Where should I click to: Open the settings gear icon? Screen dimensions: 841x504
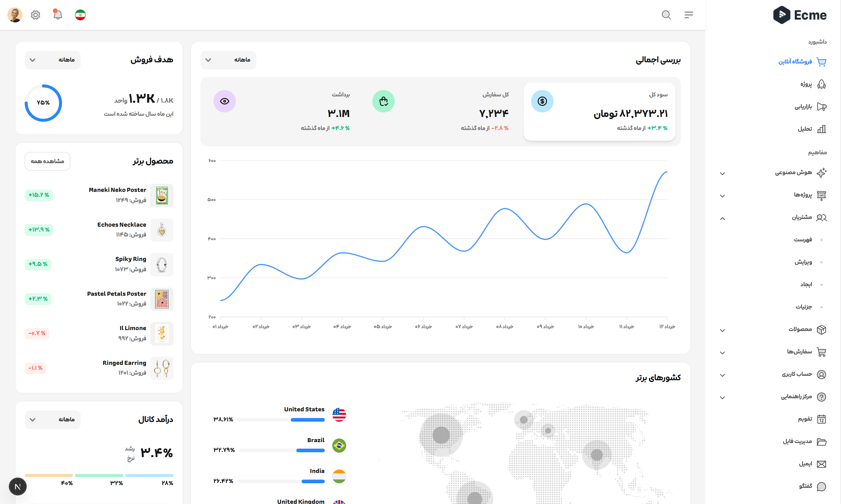coord(35,15)
